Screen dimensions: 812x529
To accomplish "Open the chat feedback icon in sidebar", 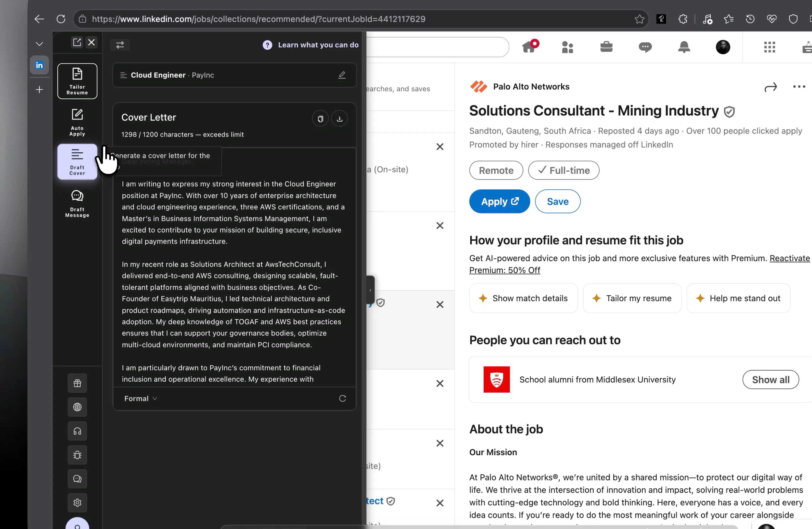I will coord(77,479).
